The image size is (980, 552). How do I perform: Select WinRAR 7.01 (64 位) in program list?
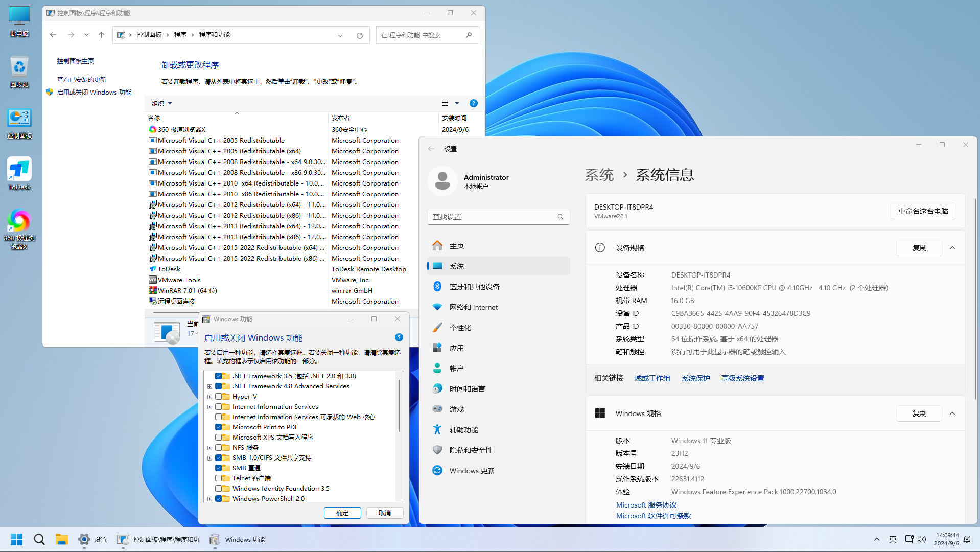point(187,290)
